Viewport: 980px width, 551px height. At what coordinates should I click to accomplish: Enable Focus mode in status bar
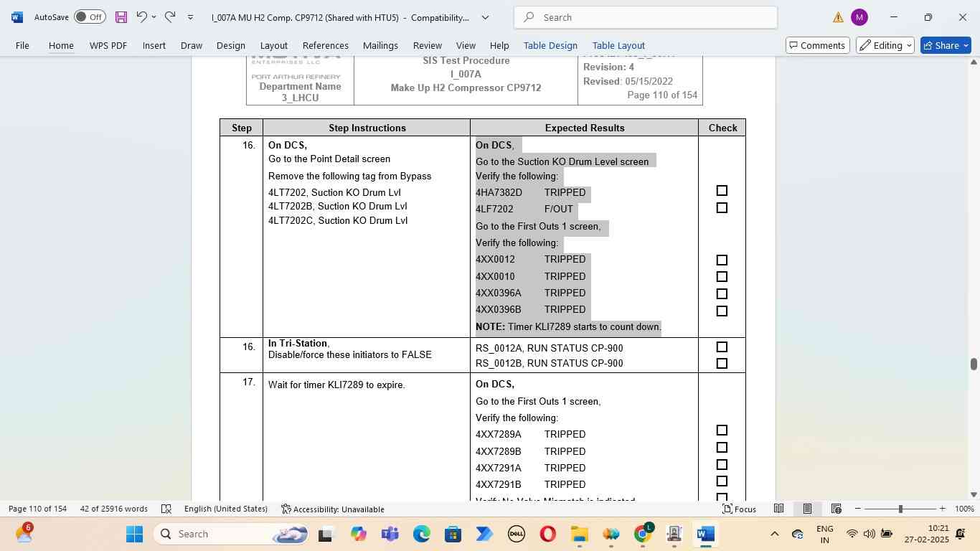pyautogui.click(x=739, y=509)
